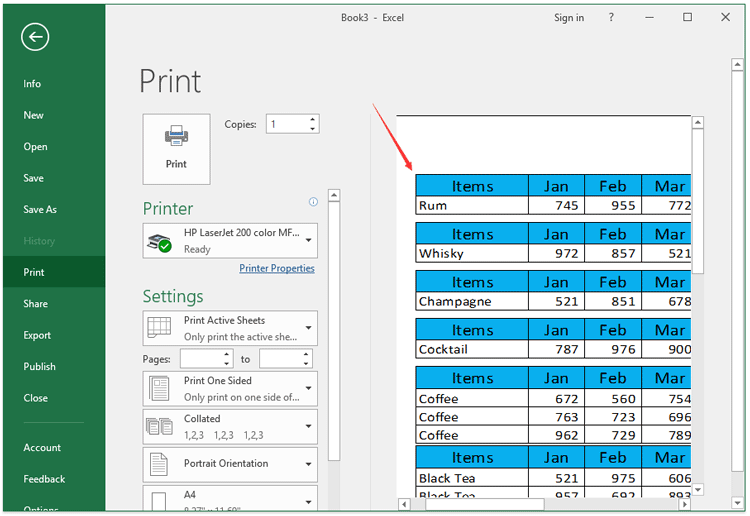Open Printer Properties link
The height and width of the screenshot is (516, 750).
pos(277,268)
